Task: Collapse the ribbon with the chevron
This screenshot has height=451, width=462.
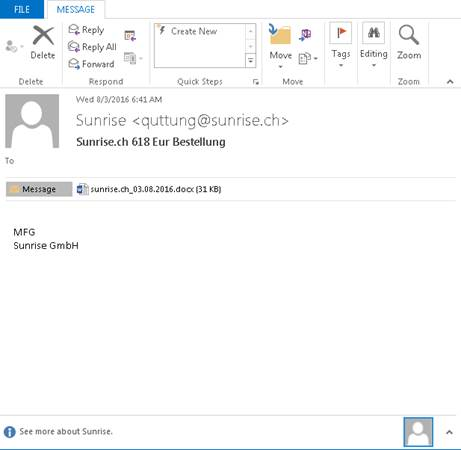Action: pyautogui.click(x=450, y=82)
